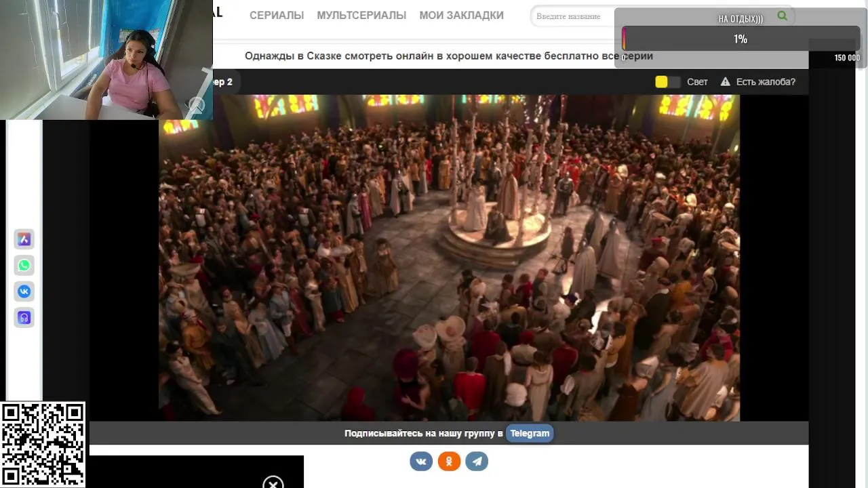Open the WhatsApp share icon in sidebar
The height and width of the screenshot is (488, 868).
[24, 265]
